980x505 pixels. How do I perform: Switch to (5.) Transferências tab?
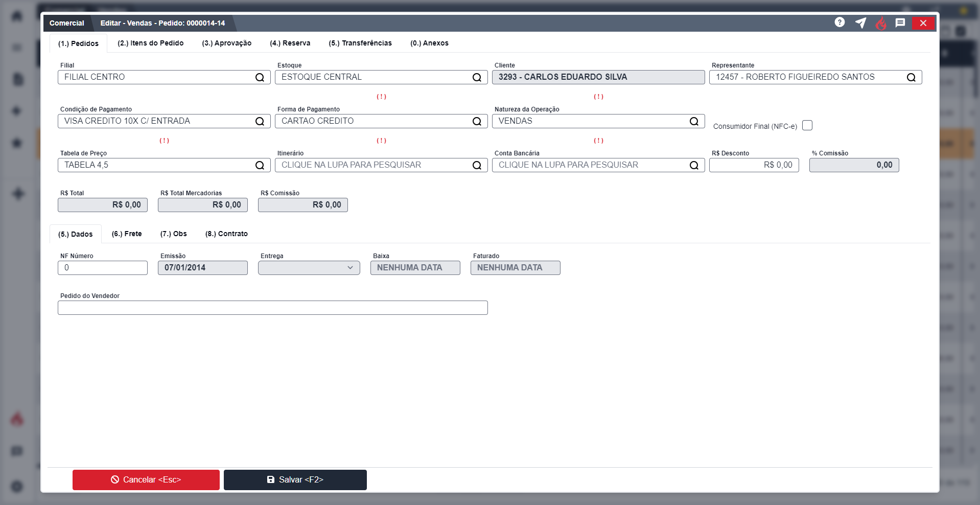click(360, 43)
